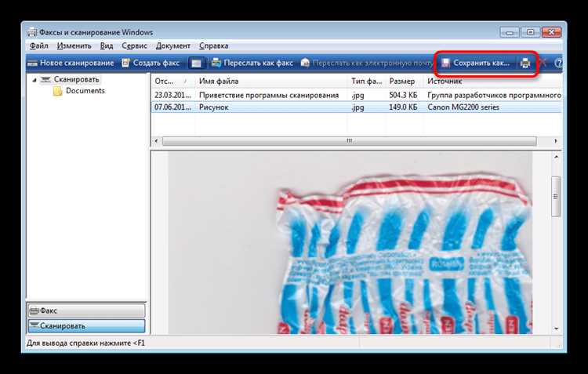The height and width of the screenshot is (374, 588).
Task: Open the Изменить menu
Action: tap(74, 45)
